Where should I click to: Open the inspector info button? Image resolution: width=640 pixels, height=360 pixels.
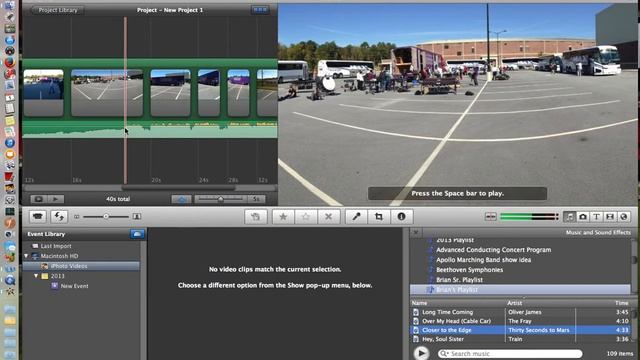pyautogui.click(x=401, y=217)
